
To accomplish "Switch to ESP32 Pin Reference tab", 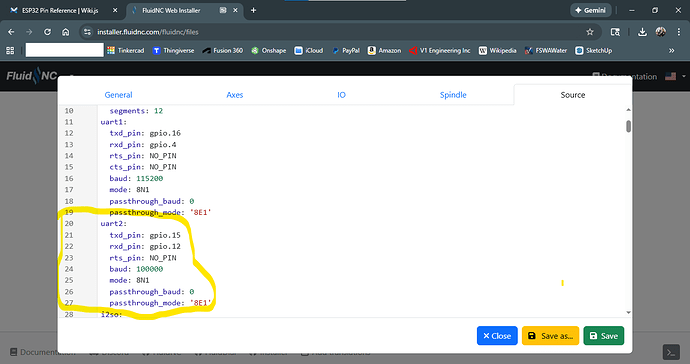I will [x=61, y=10].
